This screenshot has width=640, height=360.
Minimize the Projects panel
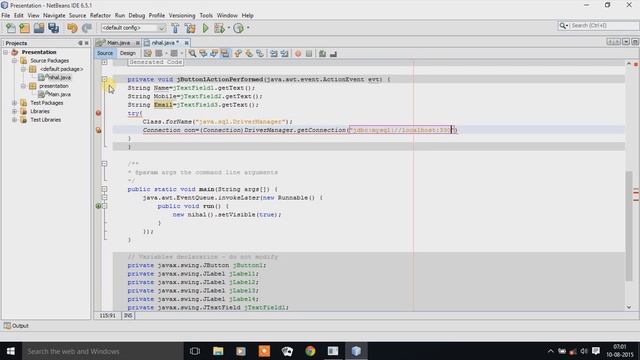(x=80, y=43)
